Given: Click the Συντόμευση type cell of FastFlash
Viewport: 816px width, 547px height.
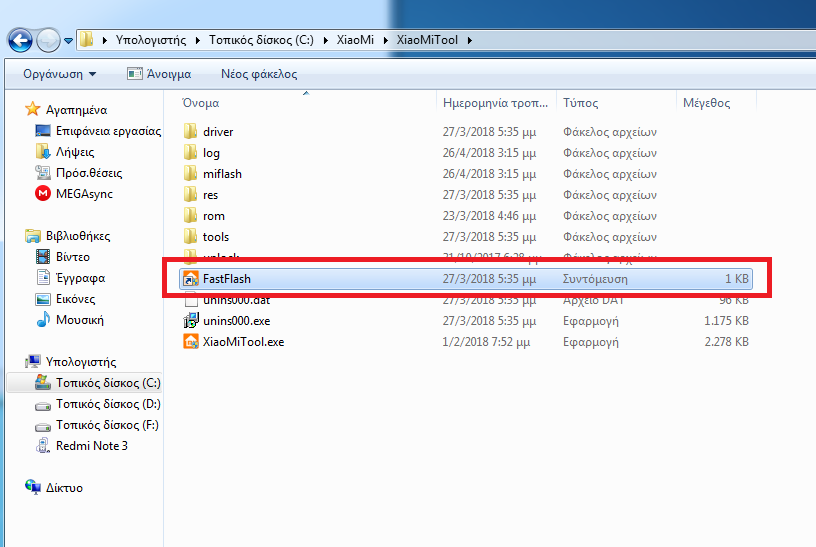Looking at the screenshot, I should [x=595, y=279].
